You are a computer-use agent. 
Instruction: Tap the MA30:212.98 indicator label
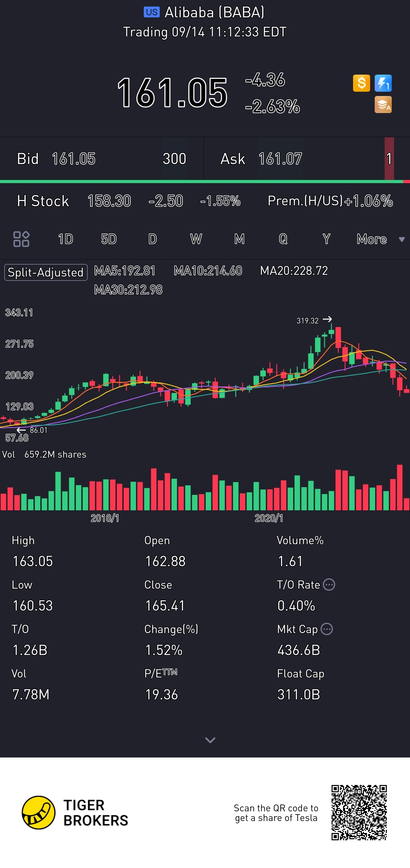[128, 290]
